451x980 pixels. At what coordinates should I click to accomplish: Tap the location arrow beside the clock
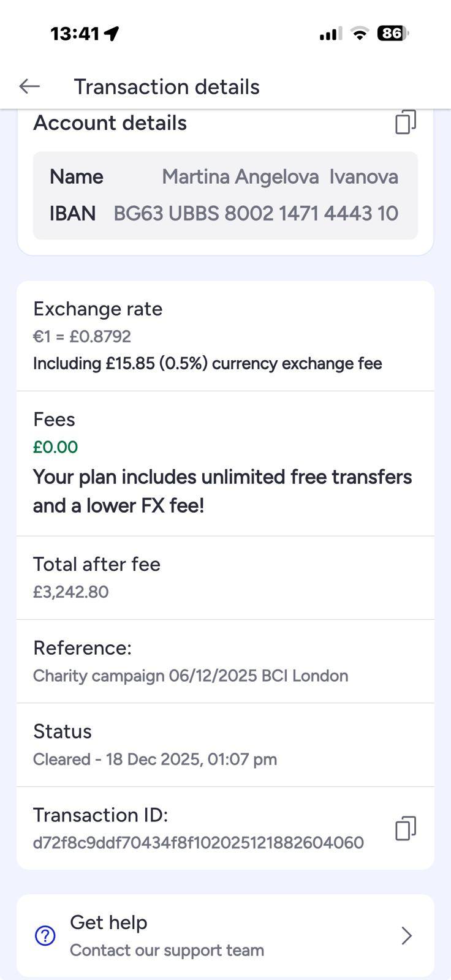(112, 34)
